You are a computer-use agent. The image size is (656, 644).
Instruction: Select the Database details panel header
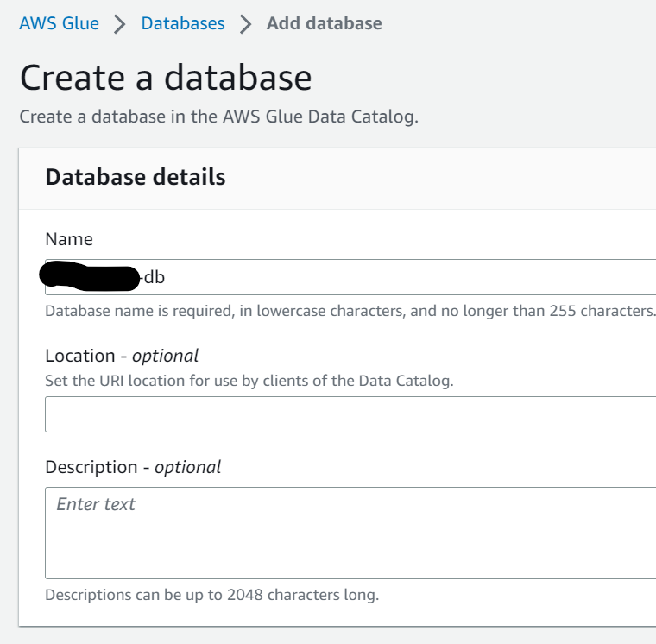136,178
